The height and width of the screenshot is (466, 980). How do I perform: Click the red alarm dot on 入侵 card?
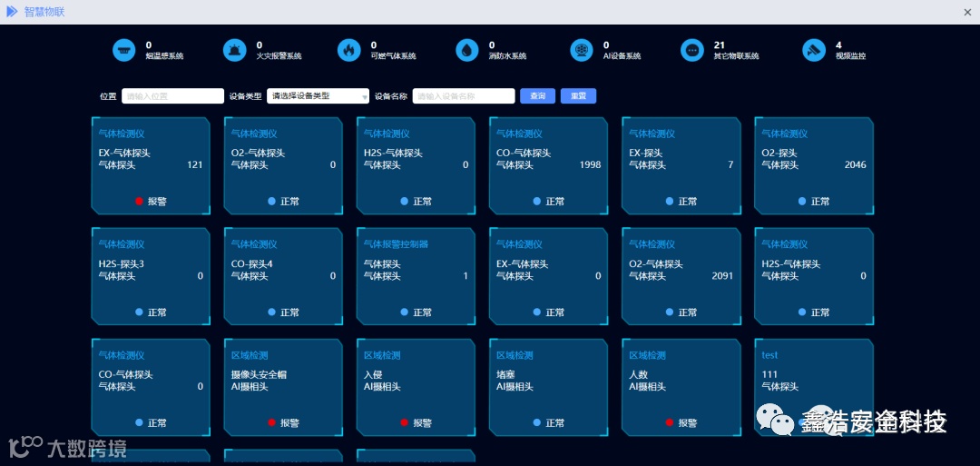(405, 422)
